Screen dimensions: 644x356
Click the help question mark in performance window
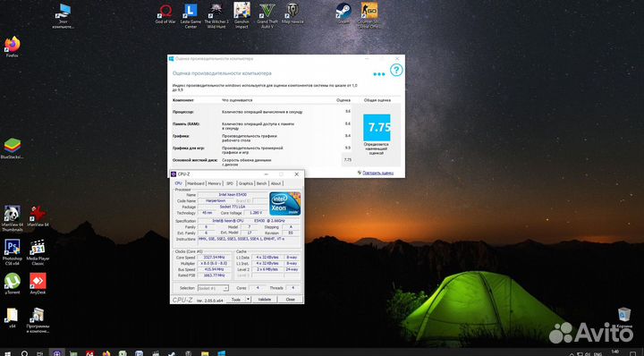tap(396, 70)
